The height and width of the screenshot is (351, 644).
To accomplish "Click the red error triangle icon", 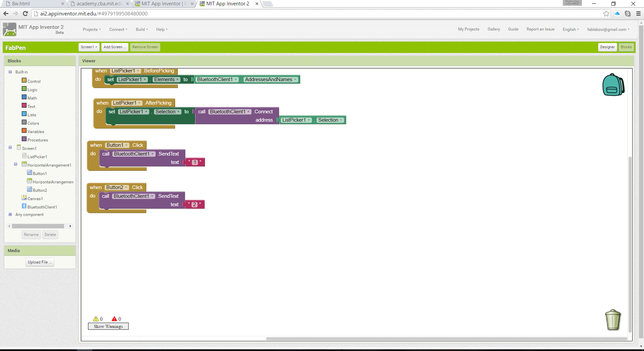I will point(114,319).
